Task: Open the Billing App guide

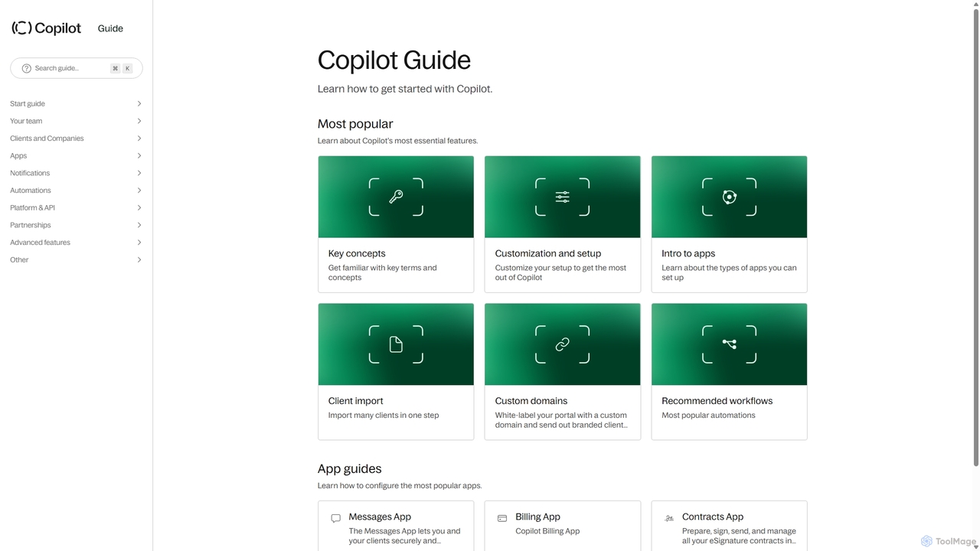Action: pyautogui.click(x=538, y=517)
